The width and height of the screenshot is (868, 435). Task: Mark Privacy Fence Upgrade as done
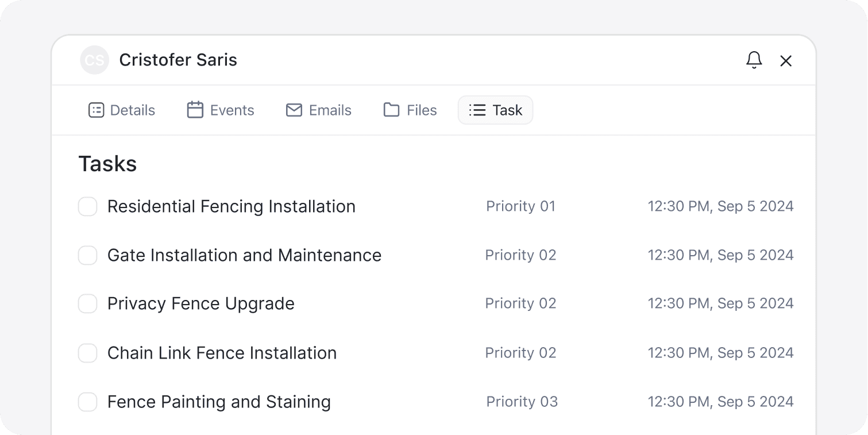click(87, 304)
